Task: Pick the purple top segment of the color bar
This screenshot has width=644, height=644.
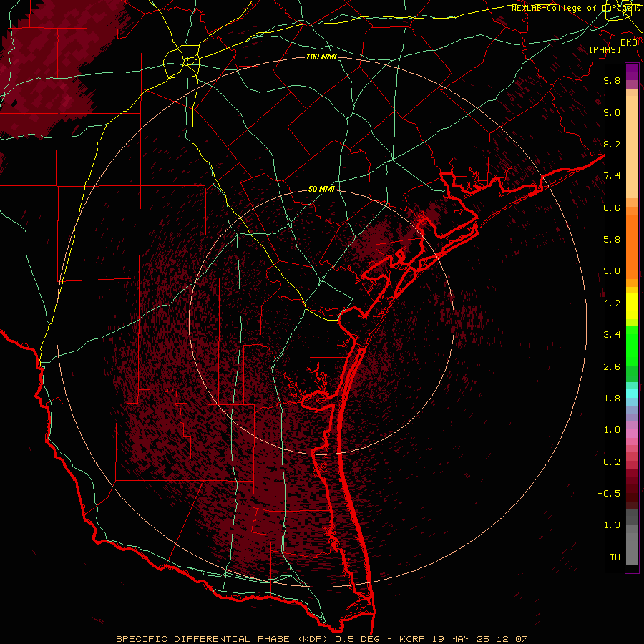Action: [x=632, y=72]
